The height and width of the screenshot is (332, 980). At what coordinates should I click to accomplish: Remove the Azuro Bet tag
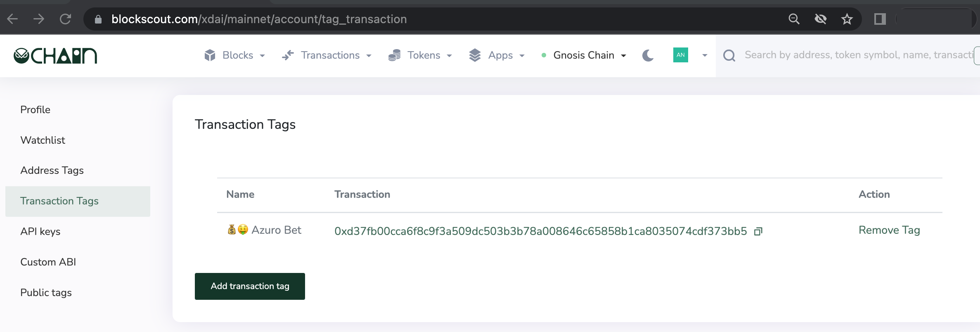(x=889, y=230)
